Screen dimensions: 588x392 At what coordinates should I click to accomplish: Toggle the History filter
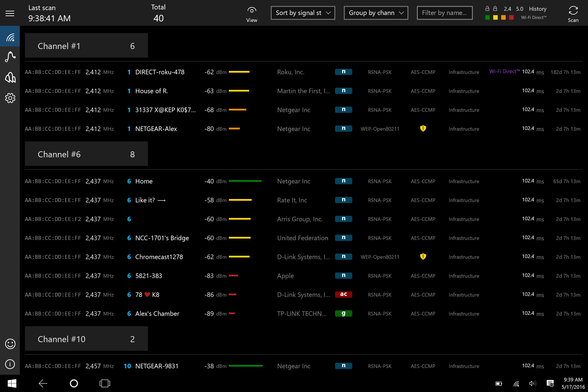(x=537, y=9)
